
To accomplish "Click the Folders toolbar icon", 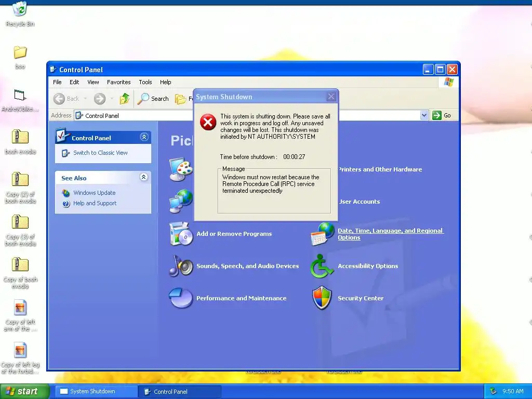I will 180,99.
